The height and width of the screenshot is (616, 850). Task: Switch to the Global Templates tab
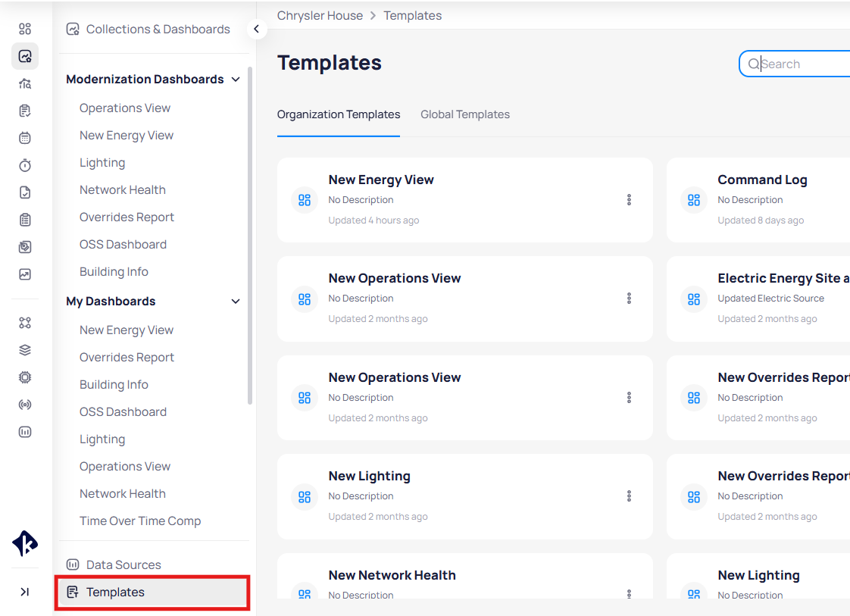coord(465,114)
